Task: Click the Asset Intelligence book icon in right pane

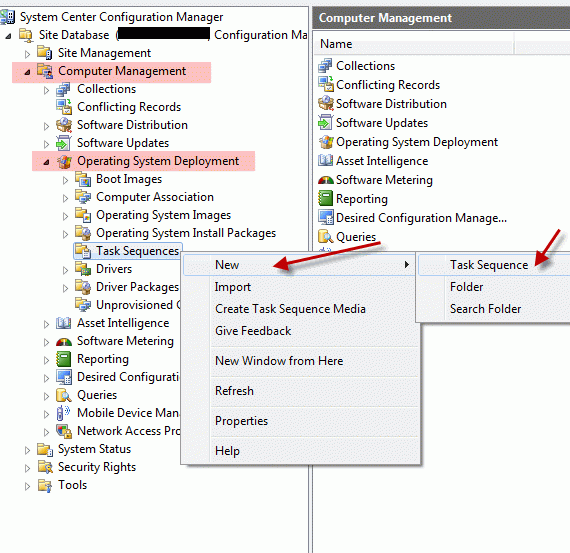Action: [325, 160]
